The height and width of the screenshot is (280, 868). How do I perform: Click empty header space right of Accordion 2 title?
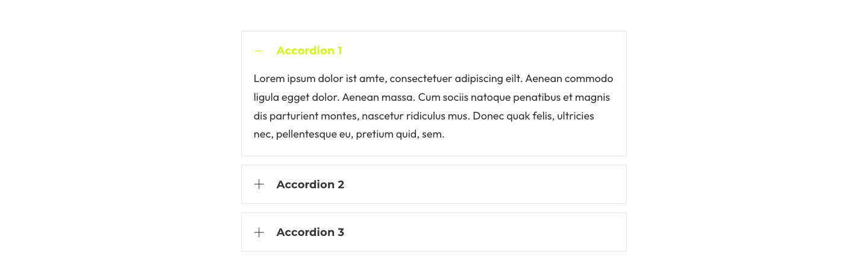coord(482,184)
